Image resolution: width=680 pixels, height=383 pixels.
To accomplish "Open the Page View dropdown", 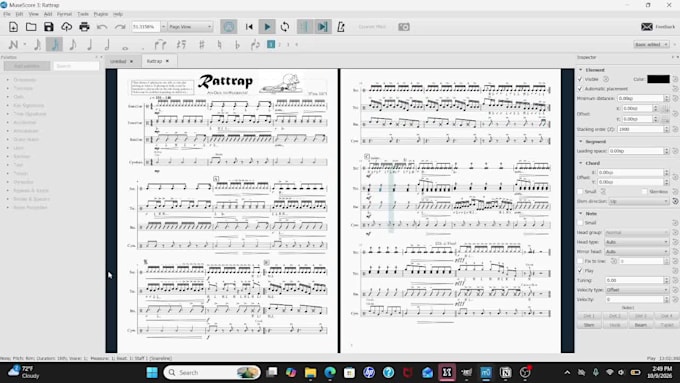I will pyautogui.click(x=190, y=27).
